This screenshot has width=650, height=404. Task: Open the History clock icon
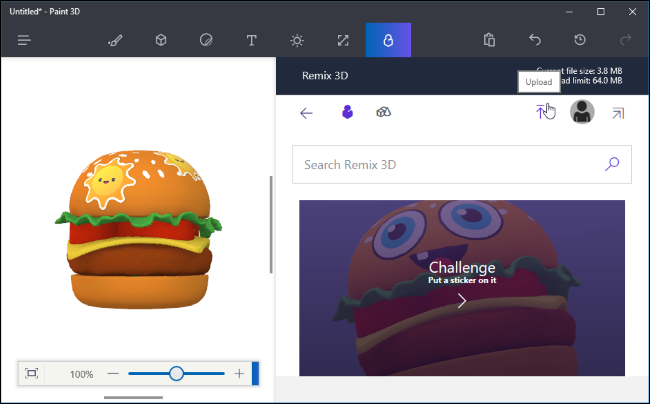coord(580,40)
